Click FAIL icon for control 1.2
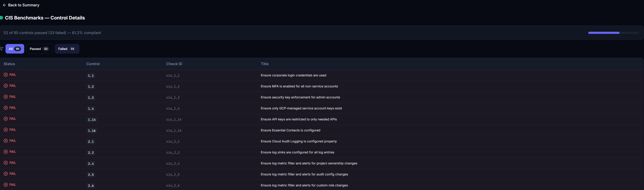The width and height of the screenshot is (644, 190). pyautogui.click(x=6, y=86)
